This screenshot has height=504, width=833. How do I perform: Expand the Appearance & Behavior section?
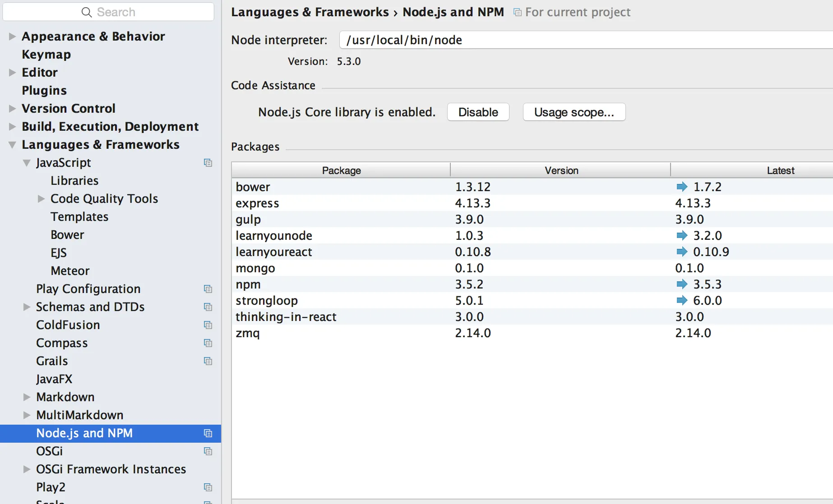click(12, 37)
